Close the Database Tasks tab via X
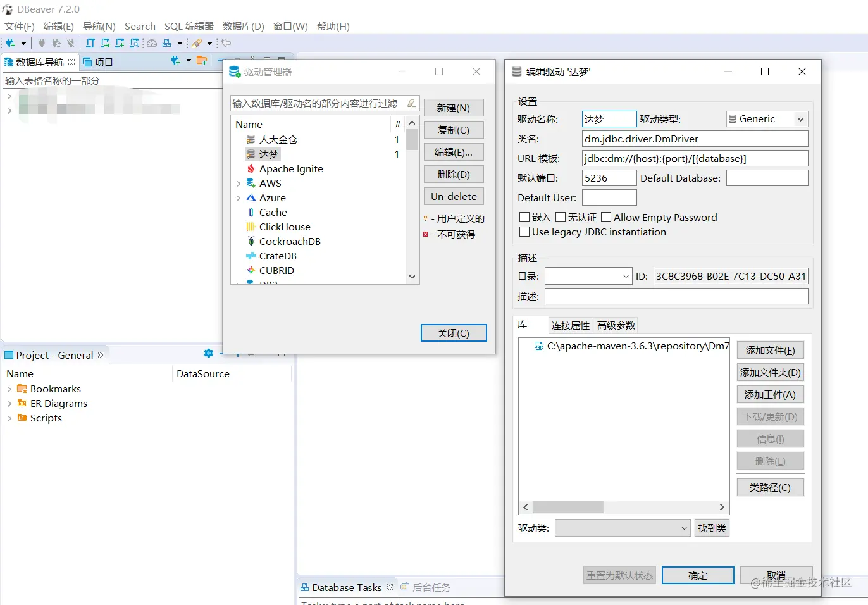 pos(390,587)
